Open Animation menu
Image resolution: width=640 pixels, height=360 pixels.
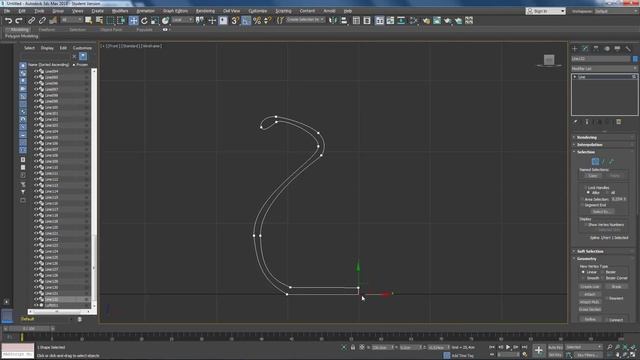pos(145,11)
